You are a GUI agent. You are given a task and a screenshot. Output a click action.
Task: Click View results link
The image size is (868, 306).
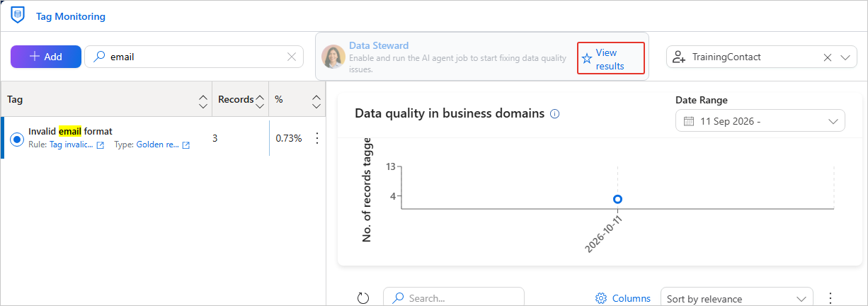(610, 59)
